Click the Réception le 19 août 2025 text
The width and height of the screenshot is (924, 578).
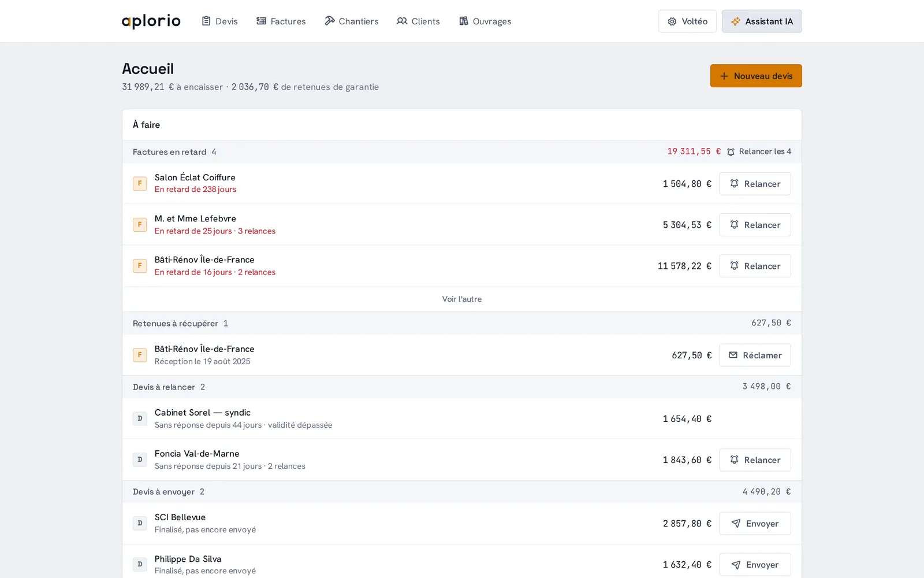(202, 361)
